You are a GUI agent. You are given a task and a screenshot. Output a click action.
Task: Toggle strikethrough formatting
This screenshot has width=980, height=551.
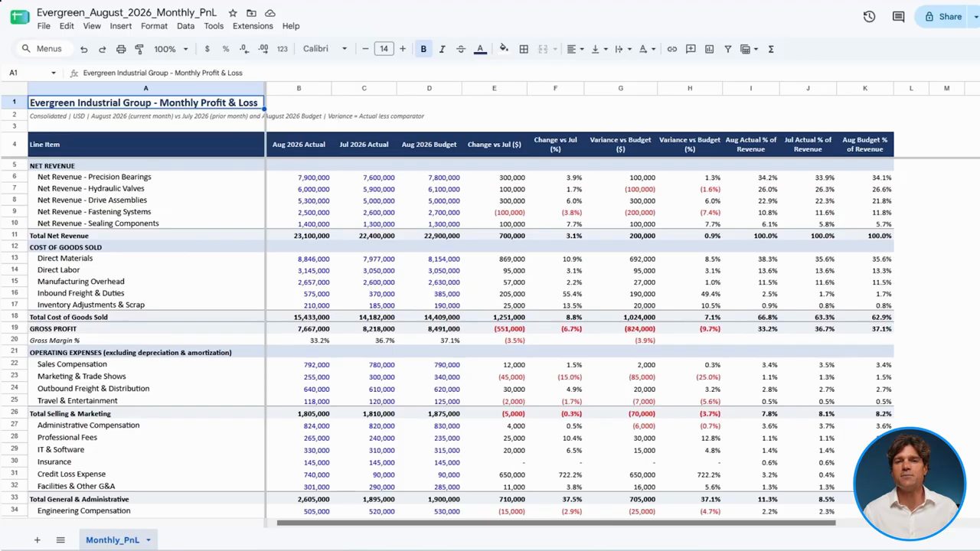tap(461, 49)
